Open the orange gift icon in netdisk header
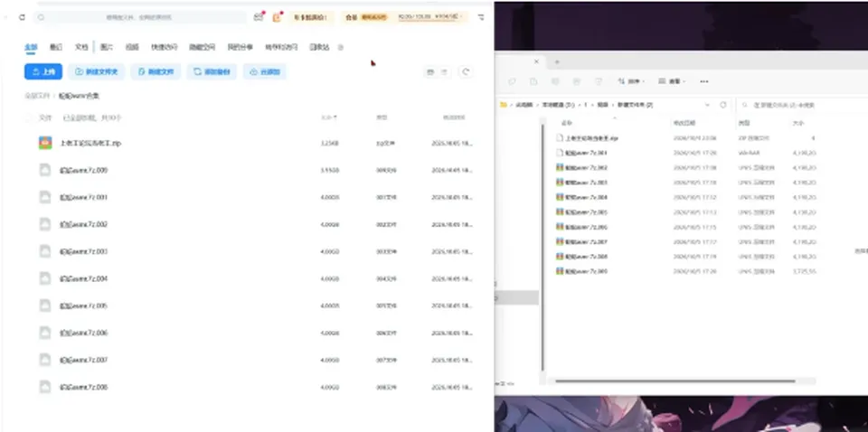Viewport: 868px width, 432px height. (277, 17)
